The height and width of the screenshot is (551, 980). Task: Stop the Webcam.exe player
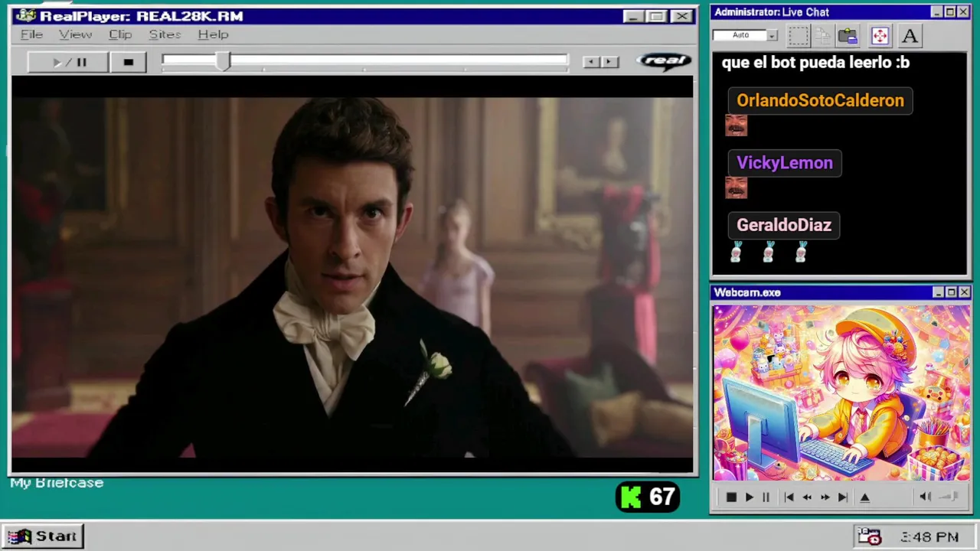click(731, 497)
